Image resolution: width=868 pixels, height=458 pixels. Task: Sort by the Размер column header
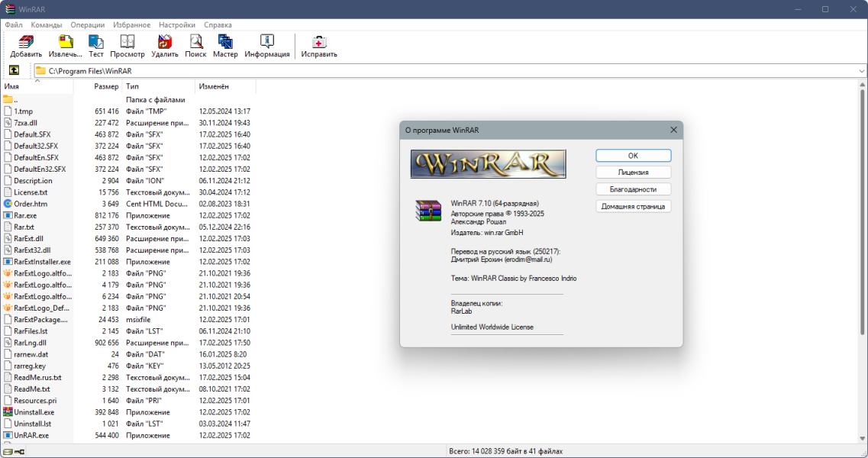[x=98, y=86]
